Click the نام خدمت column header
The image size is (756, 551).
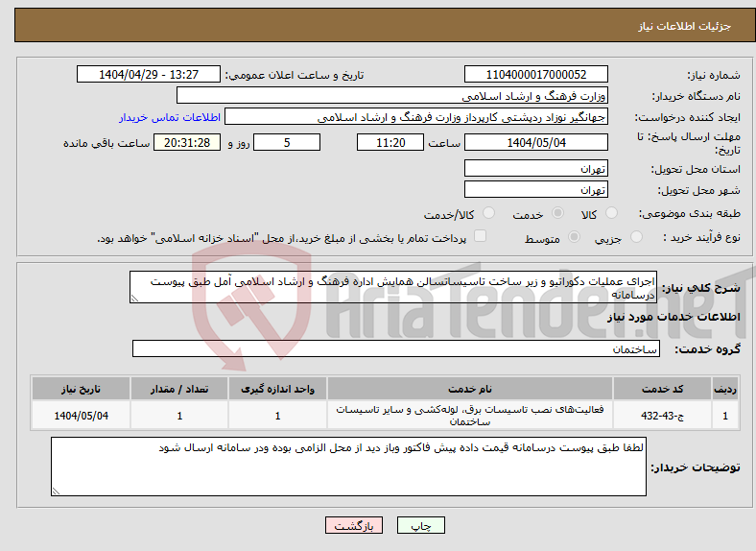point(470,389)
